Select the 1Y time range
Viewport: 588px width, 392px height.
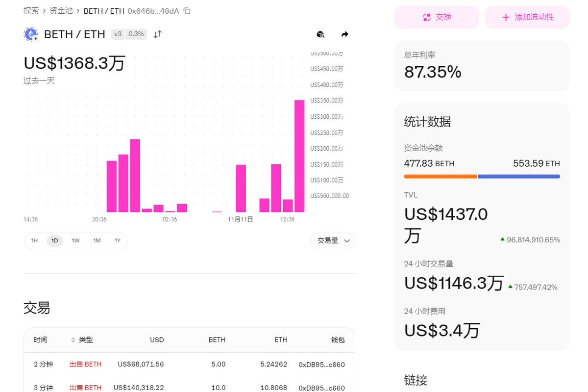(x=118, y=241)
